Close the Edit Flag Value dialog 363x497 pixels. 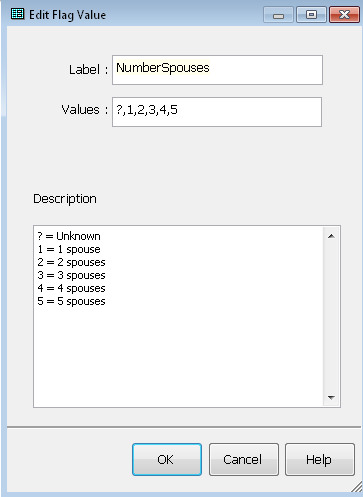[x=344, y=15]
